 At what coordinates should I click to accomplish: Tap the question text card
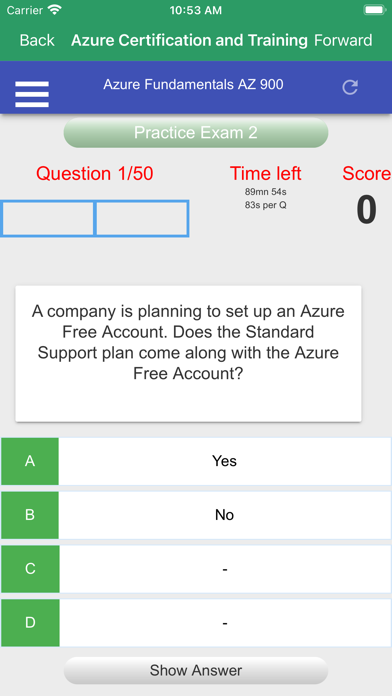coord(188,353)
